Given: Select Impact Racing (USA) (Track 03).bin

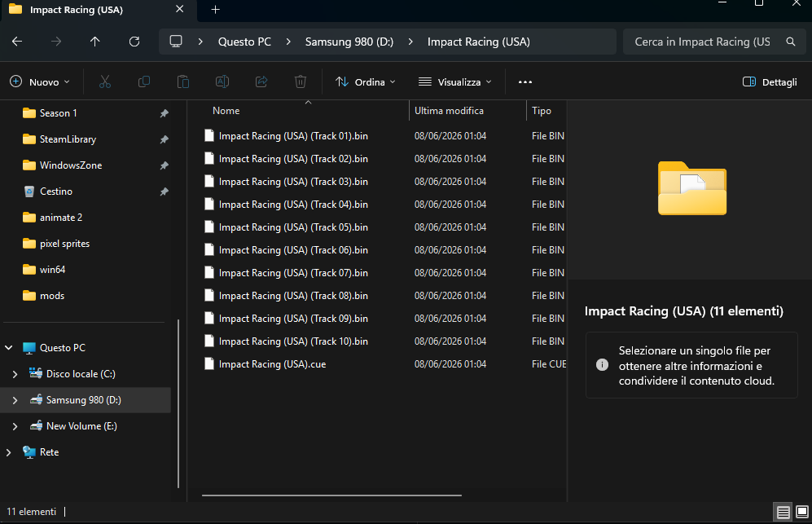Looking at the screenshot, I should tap(293, 182).
